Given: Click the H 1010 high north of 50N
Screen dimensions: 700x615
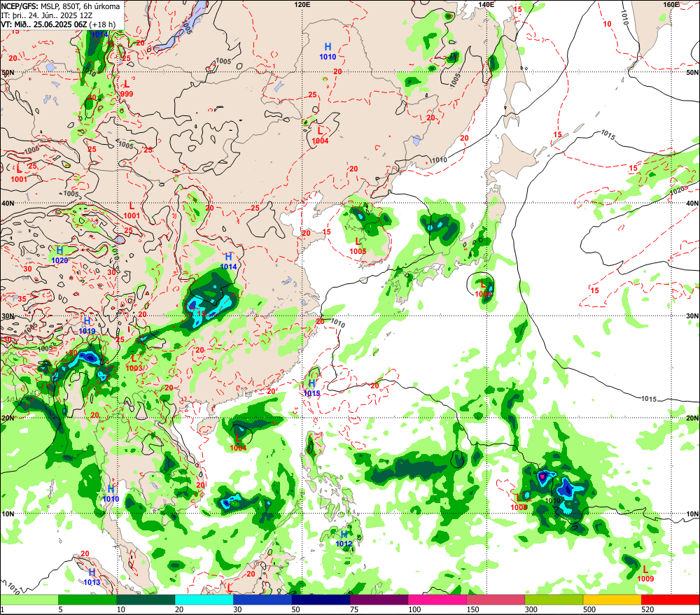Looking at the screenshot, I should tap(328, 51).
